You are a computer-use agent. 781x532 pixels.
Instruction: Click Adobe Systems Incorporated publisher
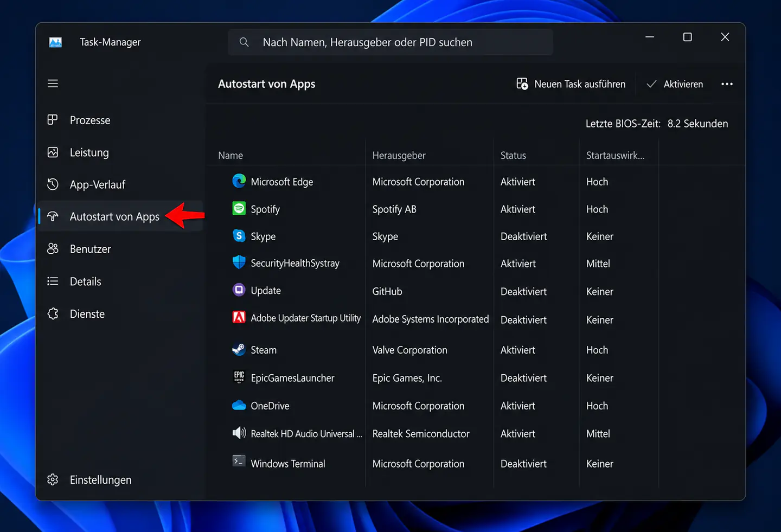431,319
